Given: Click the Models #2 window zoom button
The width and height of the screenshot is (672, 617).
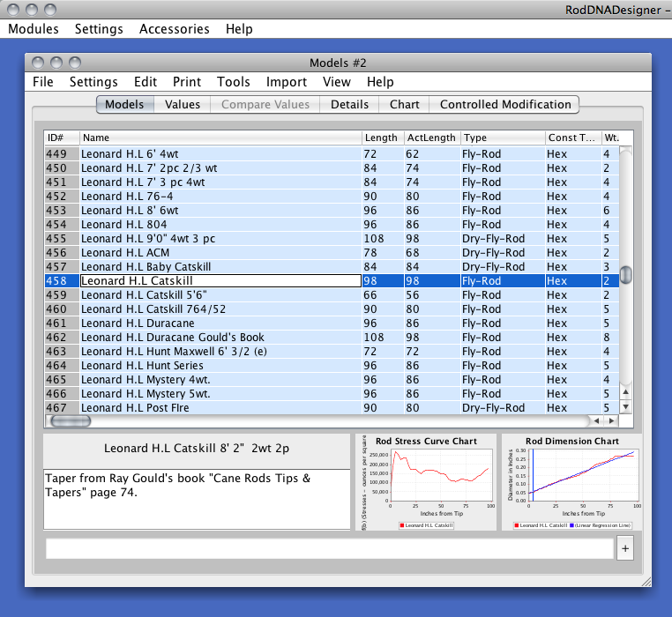Looking at the screenshot, I should [x=75, y=63].
